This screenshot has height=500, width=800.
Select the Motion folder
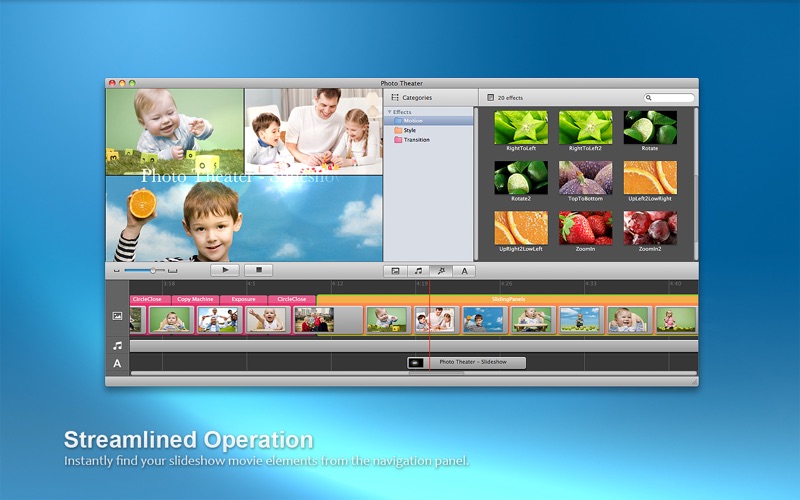pyautogui.click(x=429, y=121)
